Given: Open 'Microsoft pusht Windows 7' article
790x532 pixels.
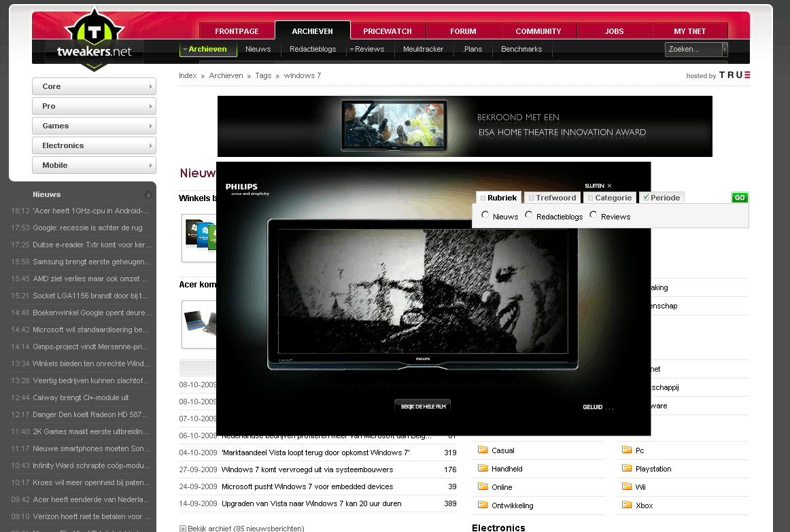Looking at the screenshot, I should [307, 486].
